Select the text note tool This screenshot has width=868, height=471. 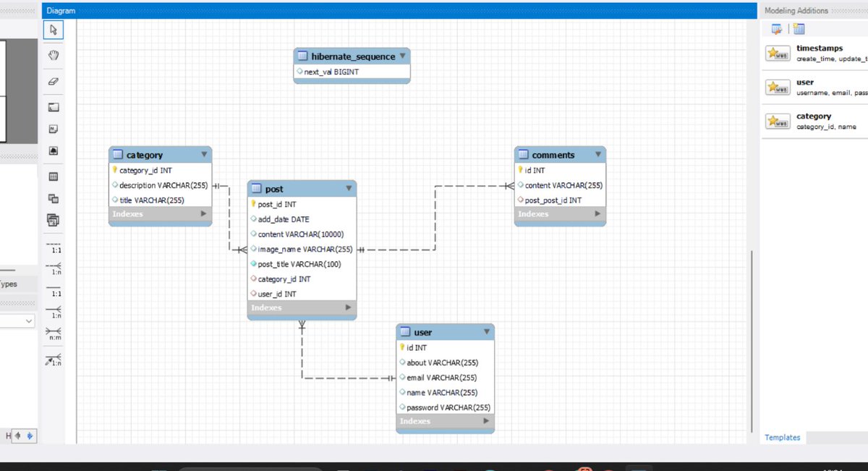coord(54,129)
